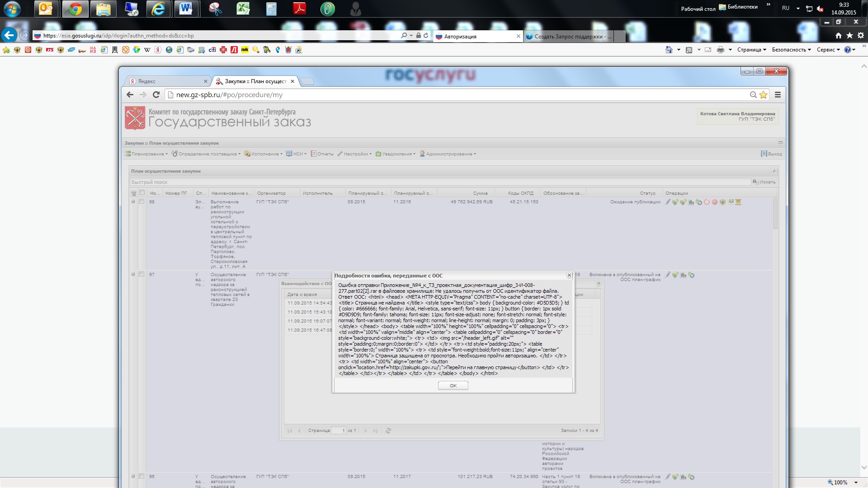868x488 pixels.
Task: Click IE address bar URL
Action: [x=217, y=36]
